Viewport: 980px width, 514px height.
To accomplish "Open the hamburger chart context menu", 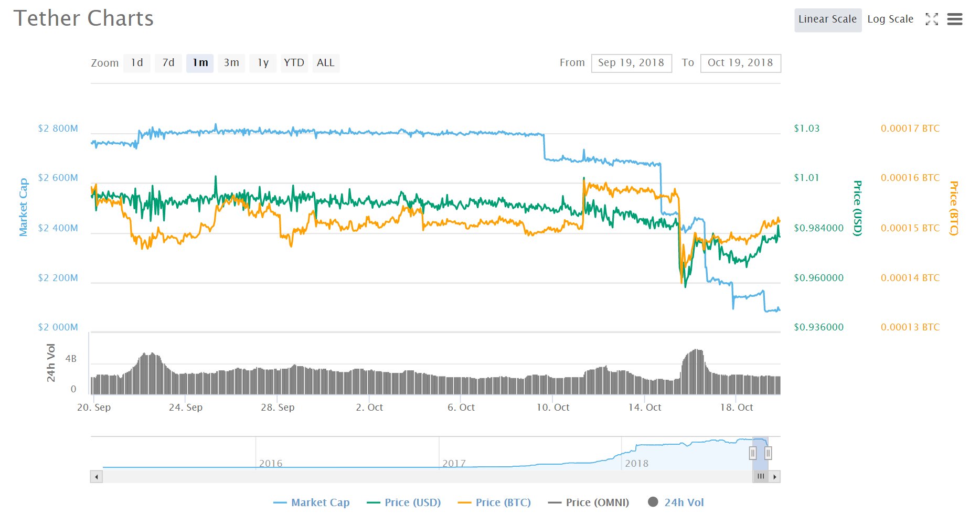I will 955,19.
